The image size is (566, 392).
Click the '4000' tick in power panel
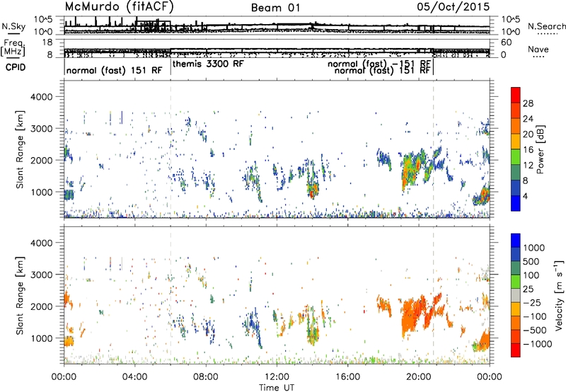click(42, 97)
